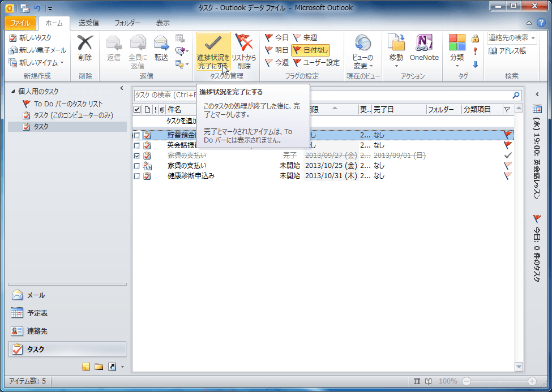Click the flag on 英会話 row
Viewport: 552px width, 392px height.
pos(508,145)
